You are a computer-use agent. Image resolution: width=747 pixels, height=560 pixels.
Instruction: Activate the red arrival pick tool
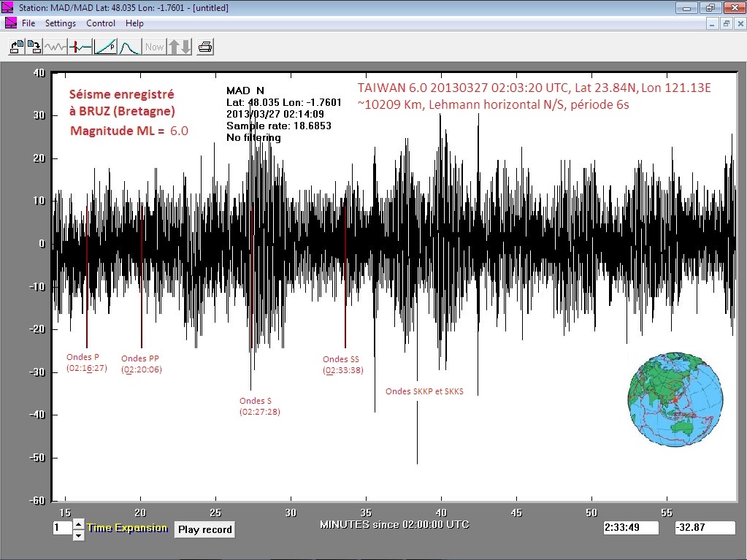80,47
